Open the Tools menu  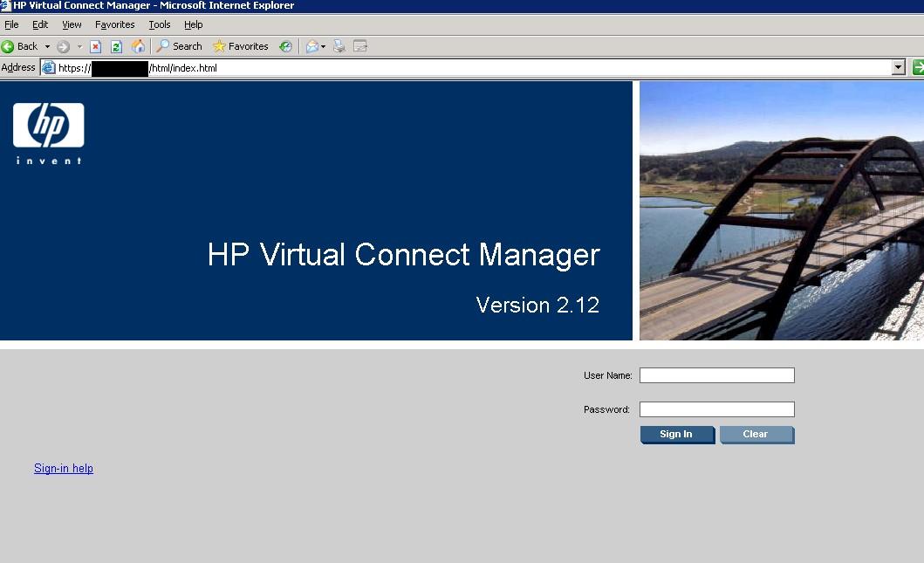[159, 24]
